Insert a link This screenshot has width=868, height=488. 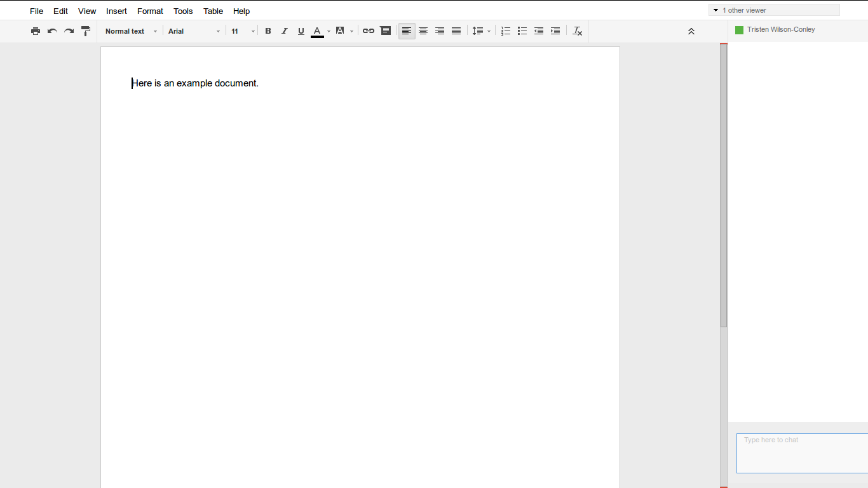369,30
